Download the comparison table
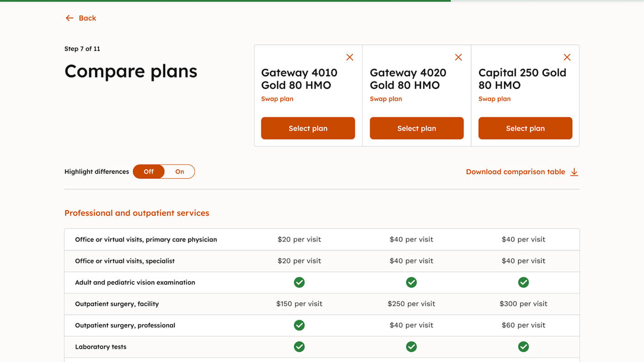The width and height of the screenshot is (644, 362). pos(515,172)
